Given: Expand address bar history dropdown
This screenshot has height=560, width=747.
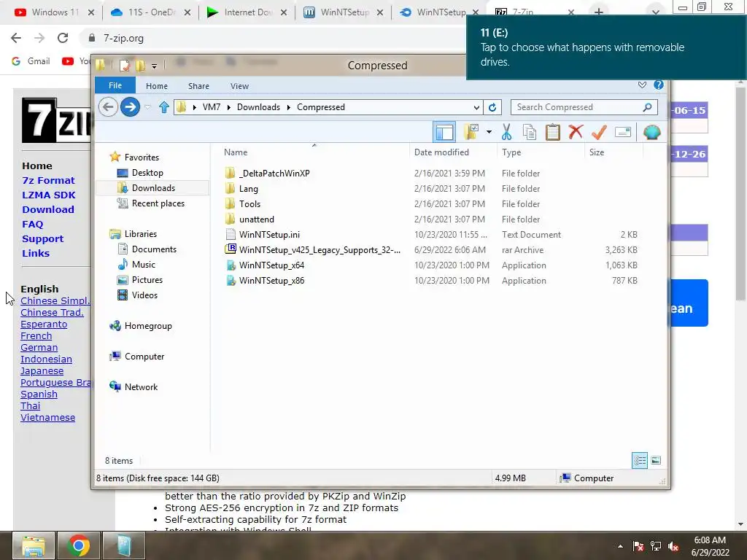Looking at the screenshot, I should [x=476, y=108].
